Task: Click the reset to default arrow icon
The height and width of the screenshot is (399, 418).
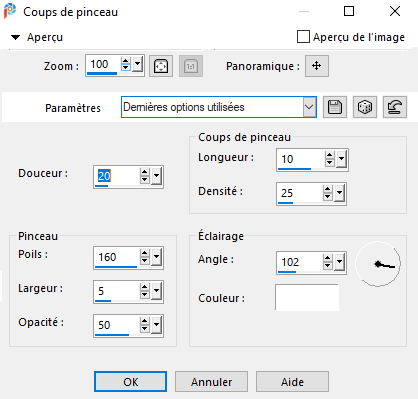Action: point(395,107)
